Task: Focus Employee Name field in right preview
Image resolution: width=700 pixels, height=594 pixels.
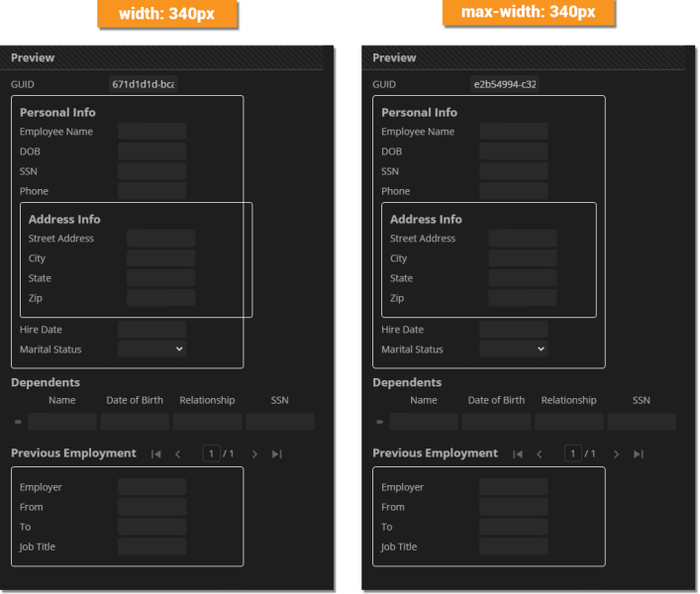Action: click(514, 132)
